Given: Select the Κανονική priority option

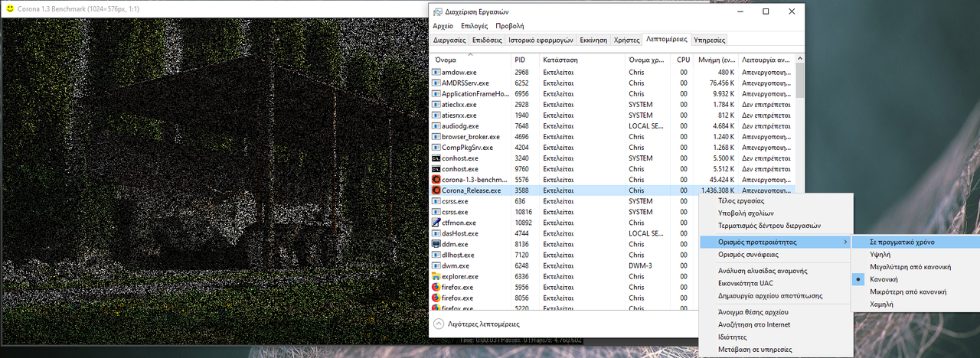Looking at the screenshot, I should pos(915,279).
